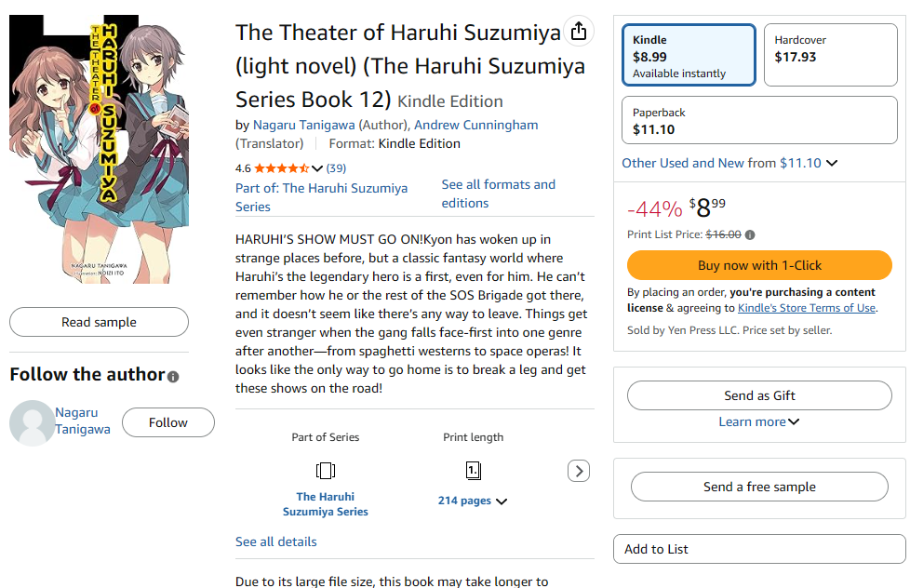Click the Add to List button
Image resolution: width=910 pixels, height=588 pixels.
[759, 549]
